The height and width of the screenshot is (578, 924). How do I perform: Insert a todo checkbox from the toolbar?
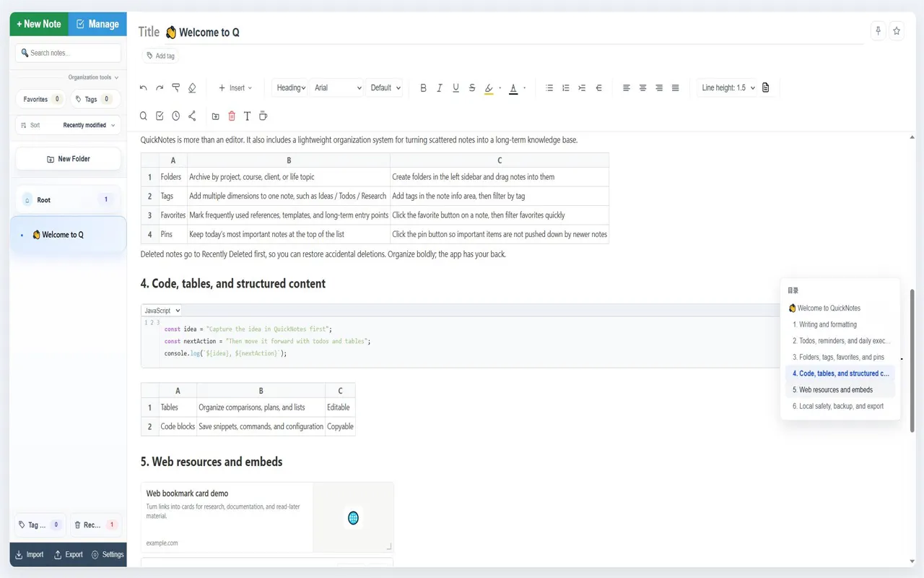160,116
